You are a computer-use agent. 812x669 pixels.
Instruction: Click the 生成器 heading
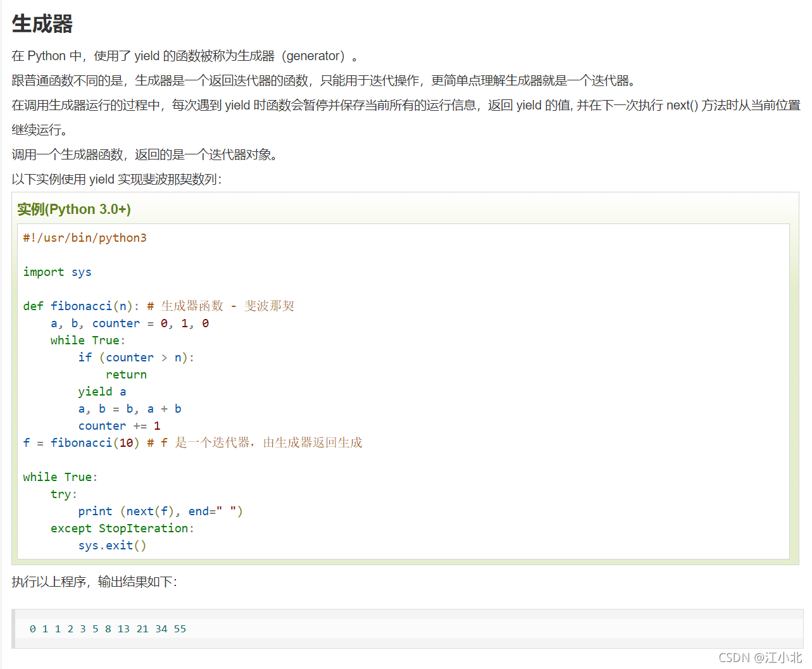[x=42, y=24]
